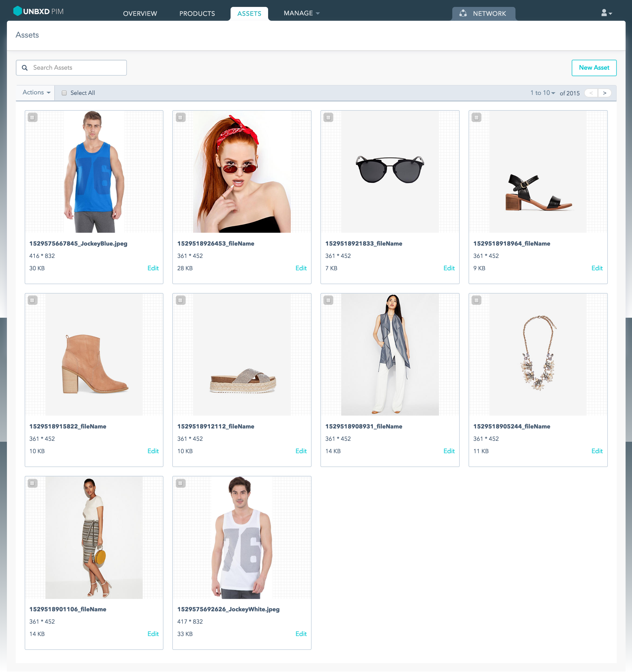Open the blue tank top thumbnail
The height and width of the screenshot is (672, 632).
[x=94, y=172]
